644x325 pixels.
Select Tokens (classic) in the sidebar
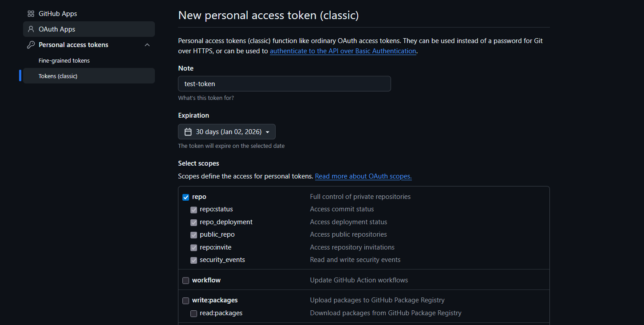pyautogui.click(x=58, y=76)
